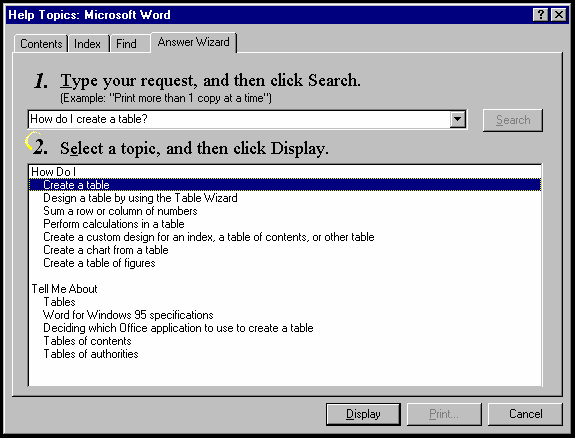Viewport: 575px width, 438px height.
Task: Switch to the Index tab
Action: click(x=87, y=44)
